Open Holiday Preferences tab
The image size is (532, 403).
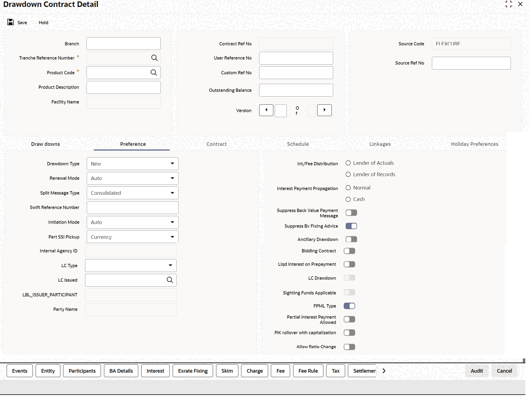click(x=474, y=144)
